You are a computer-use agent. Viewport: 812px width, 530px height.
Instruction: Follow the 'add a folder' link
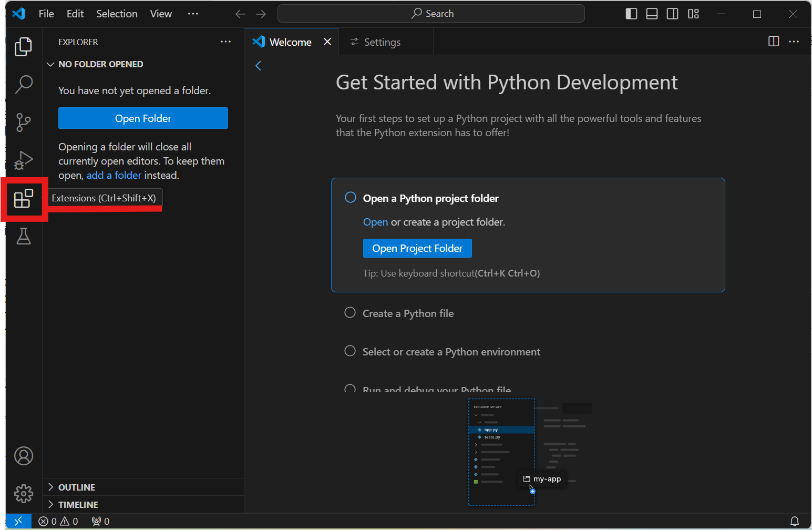(x=114, y=175)
